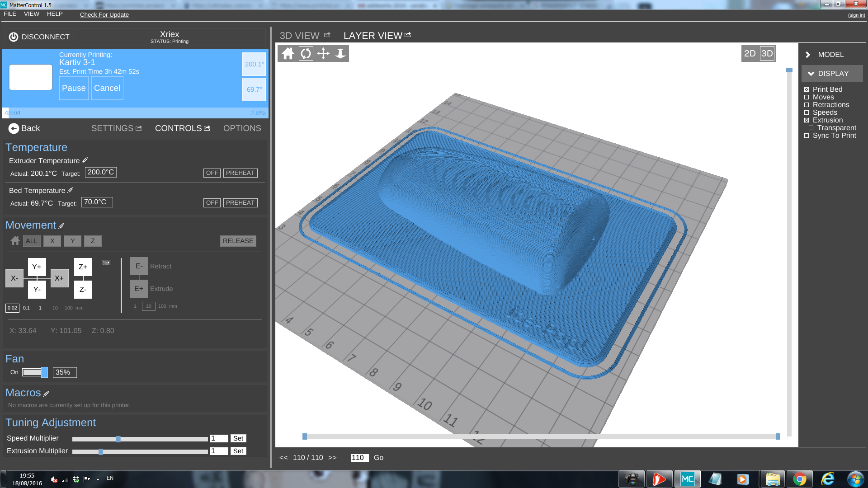The image size is (868, 488).
Task: Click Go to jump to layer
Action: pos(379,458)
